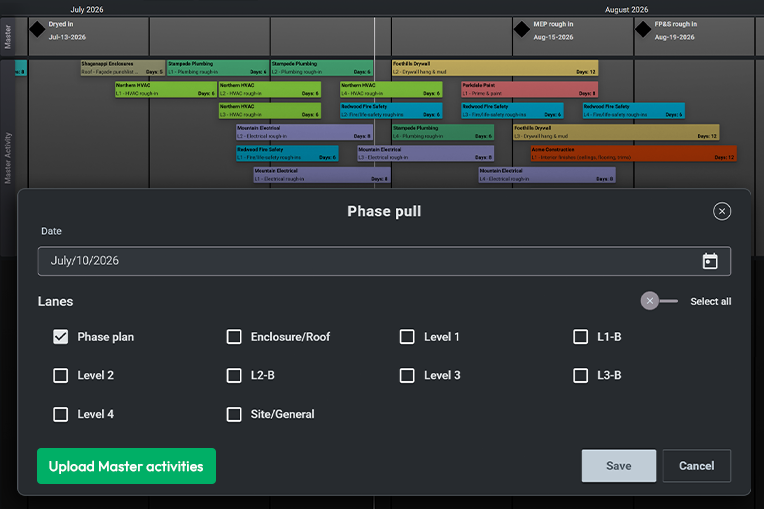Check the L1-B lane checkbox
Viewport: 764px width, 509px height.
(x=580, y=337)
